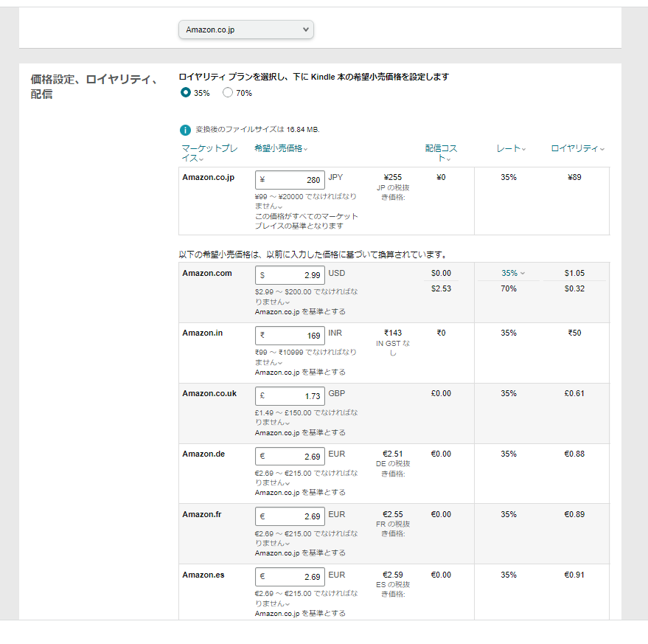
Task: Click the ₹50 royalty value
Action: pyautogui.click(x=574, y=333)
